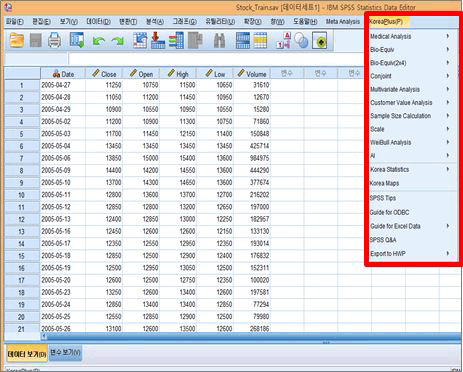
Task: Click the Volume cell 984975
Action: pyautogui.click(x=252, y=158)
